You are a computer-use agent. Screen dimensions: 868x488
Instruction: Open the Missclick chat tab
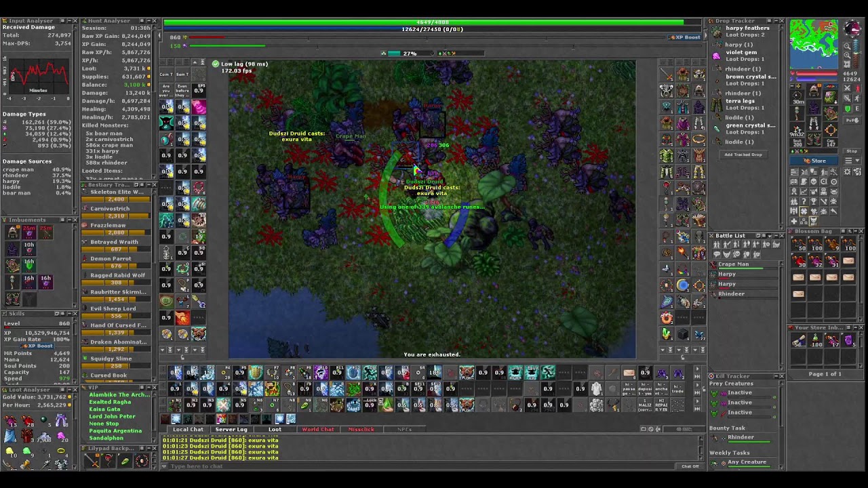pos(361,429)
